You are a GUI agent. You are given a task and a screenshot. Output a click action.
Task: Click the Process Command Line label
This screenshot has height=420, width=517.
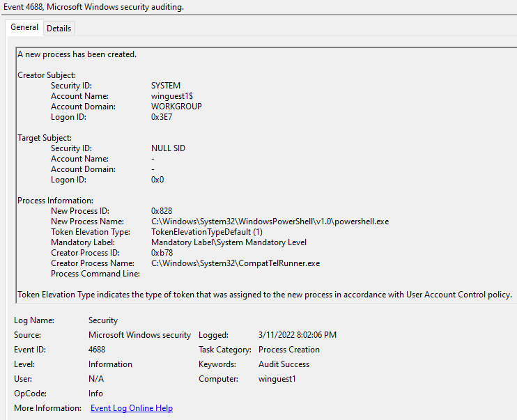[95, 274]
